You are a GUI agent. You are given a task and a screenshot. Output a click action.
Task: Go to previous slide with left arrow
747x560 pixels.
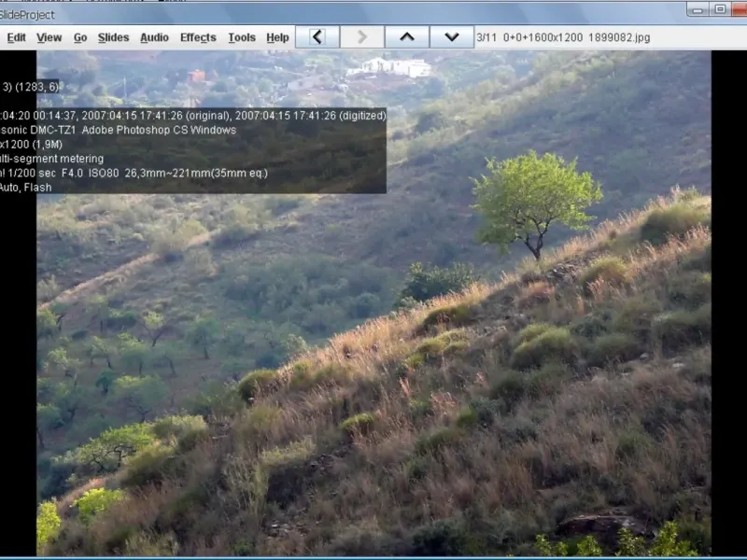[317, 36]
